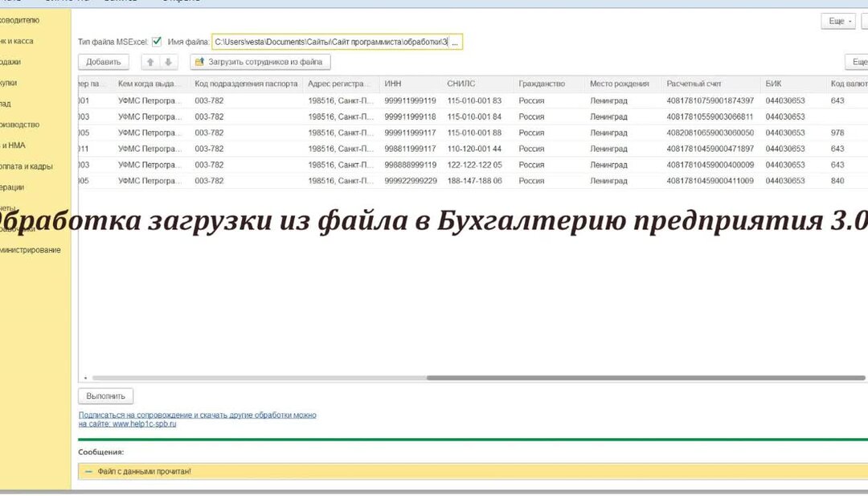
Task: Open the 'Администрирование' section in sidebar
Action: coord(30,250)
